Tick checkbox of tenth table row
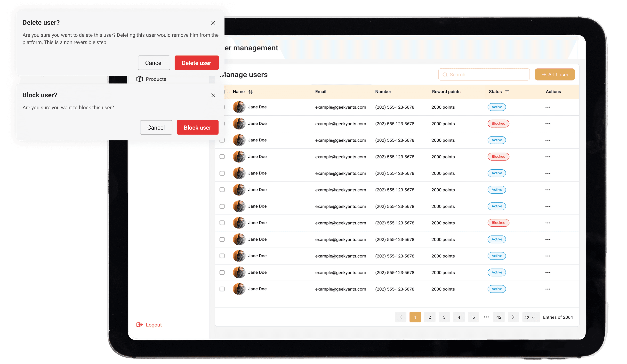The height and width of the screenshot is (364, 627). pyautogui.click(x=222, y=256)
